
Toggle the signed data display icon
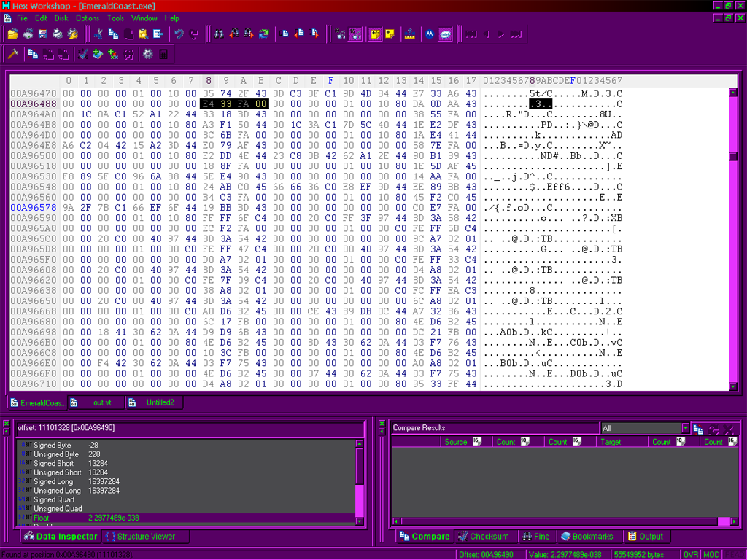376,34
